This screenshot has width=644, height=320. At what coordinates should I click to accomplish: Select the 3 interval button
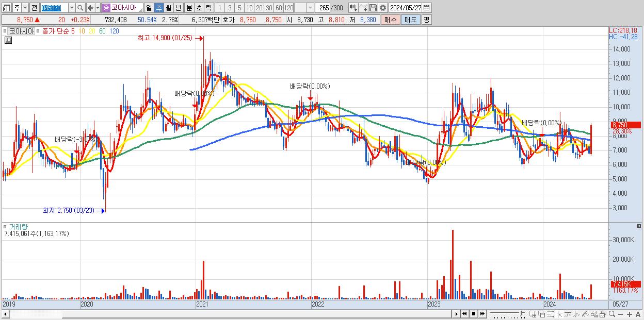tap(230, 8)
